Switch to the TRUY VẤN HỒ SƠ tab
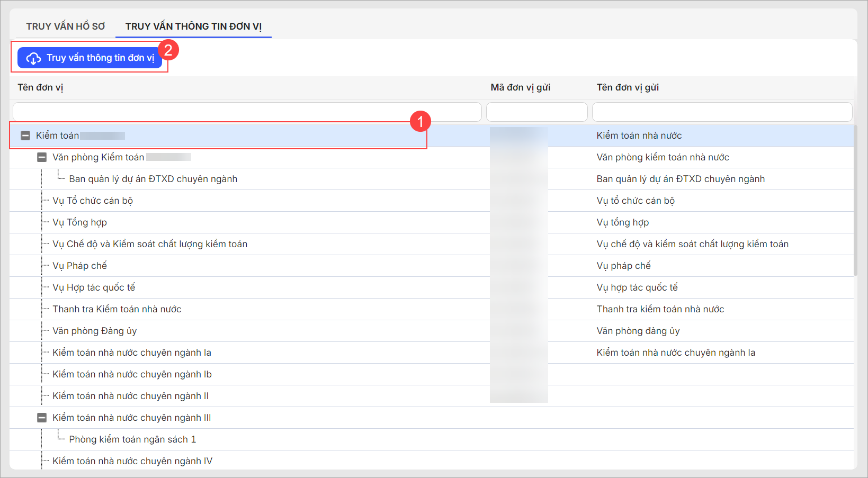The height and width of the screenshot is (478, 868). [x=66, y=26]
